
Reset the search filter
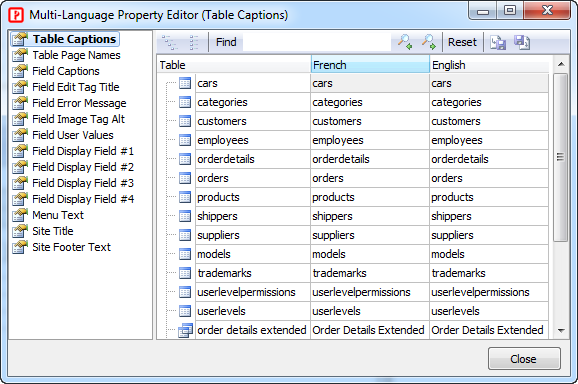point(462,42)
